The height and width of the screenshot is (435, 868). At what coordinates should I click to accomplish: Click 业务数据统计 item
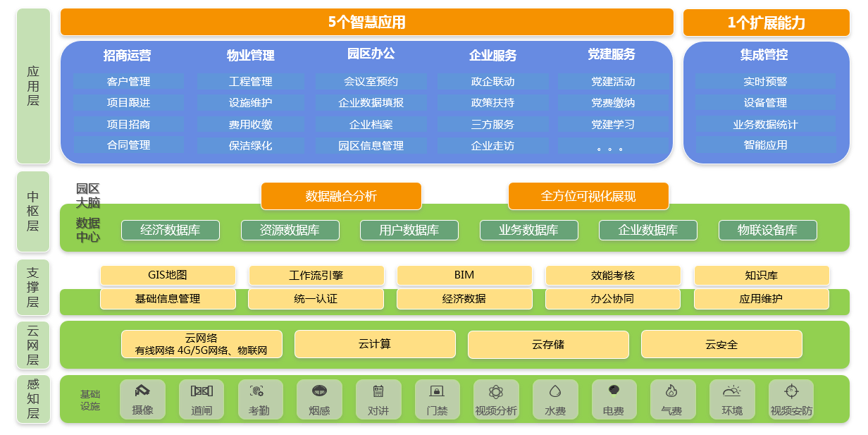click(765, 125)
